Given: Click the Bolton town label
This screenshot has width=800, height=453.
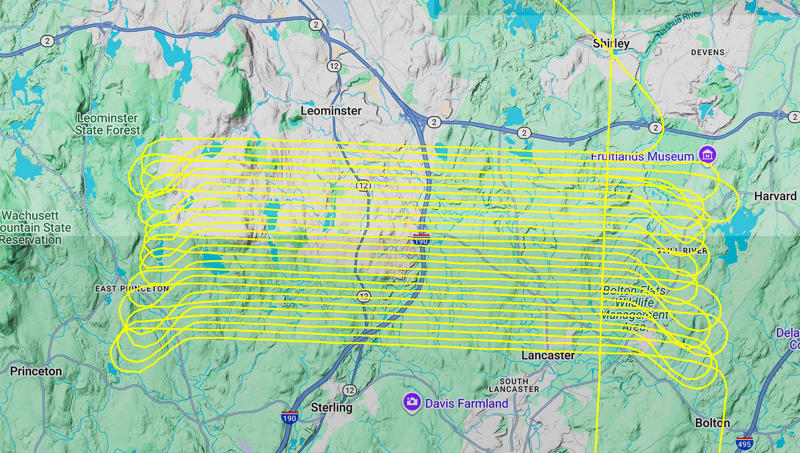Looking at the screenshot, I should coord(713,423).
